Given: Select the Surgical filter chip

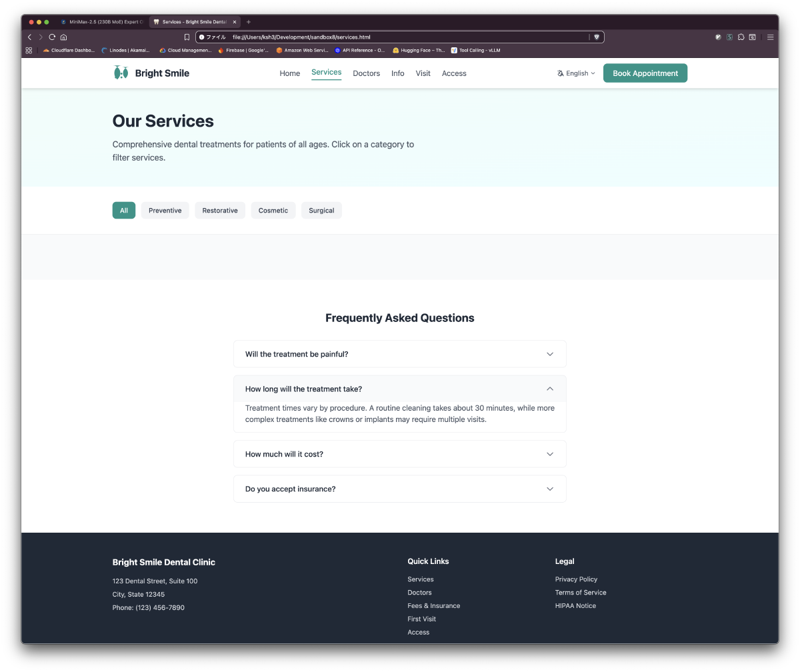Looking at the screenshot, I should click(x=321, y=211).
